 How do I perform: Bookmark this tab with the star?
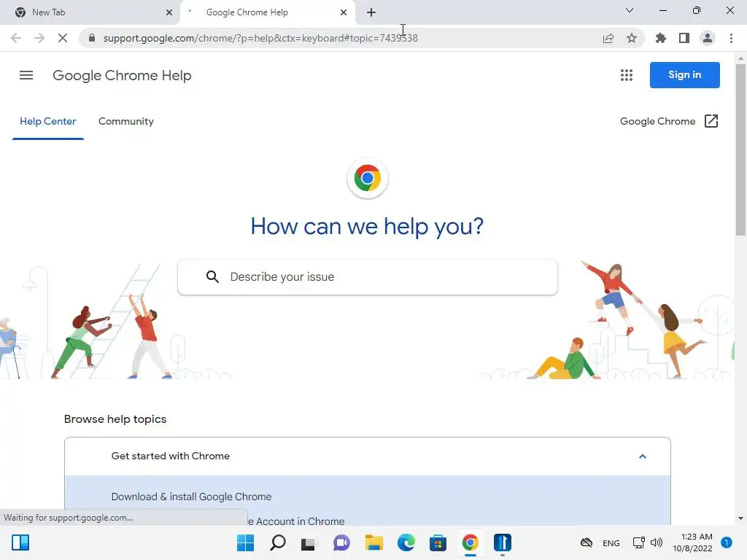632,38
